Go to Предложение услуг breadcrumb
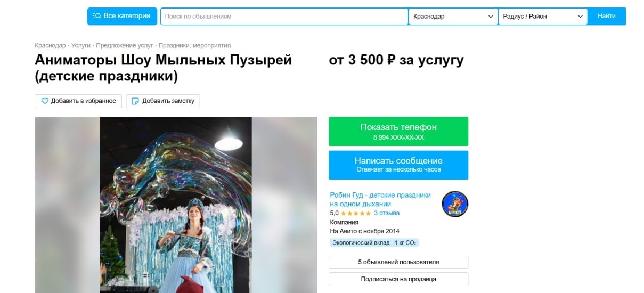 (x=125, y=46)
